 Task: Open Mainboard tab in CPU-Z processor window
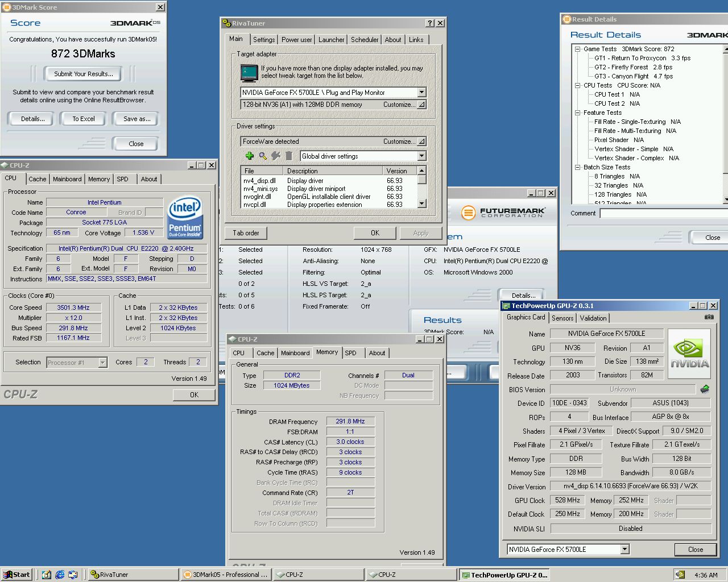tap(67, 179)
